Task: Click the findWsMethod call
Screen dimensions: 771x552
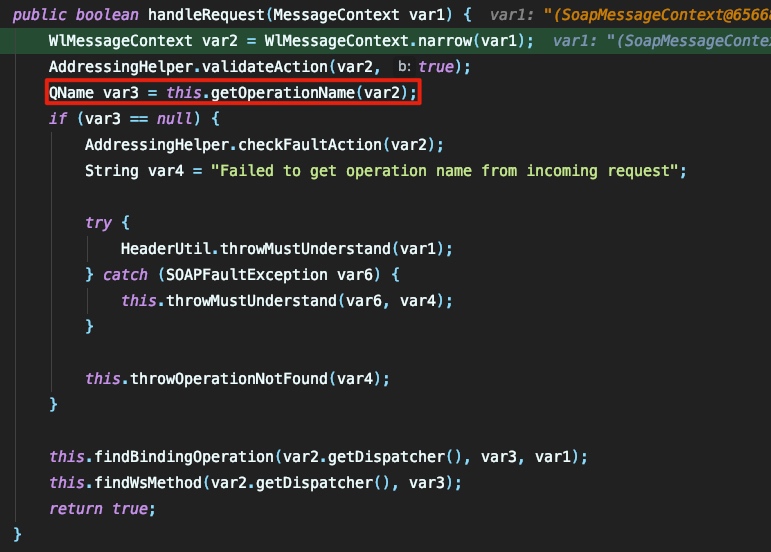Action: tap(255, 483)
